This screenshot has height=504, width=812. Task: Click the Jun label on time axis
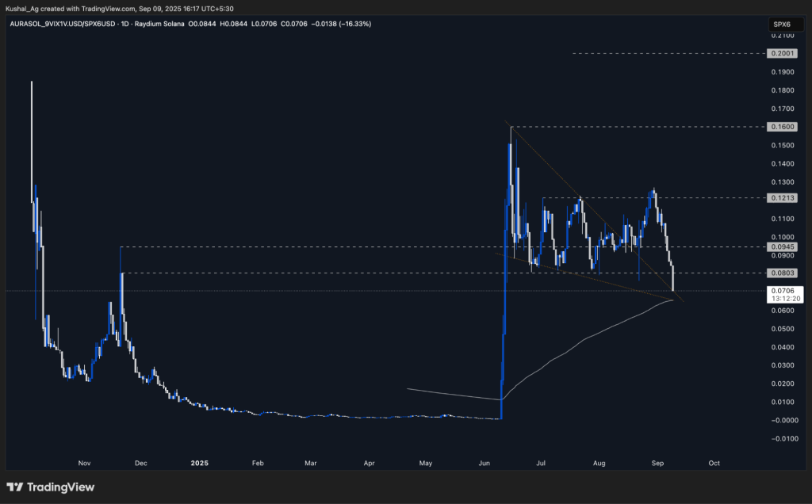(x=485, y=463)
